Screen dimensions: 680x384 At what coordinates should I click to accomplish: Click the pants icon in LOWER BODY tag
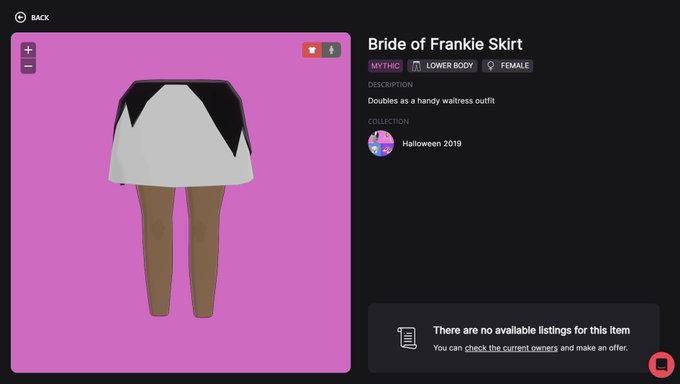coord(416,66)
